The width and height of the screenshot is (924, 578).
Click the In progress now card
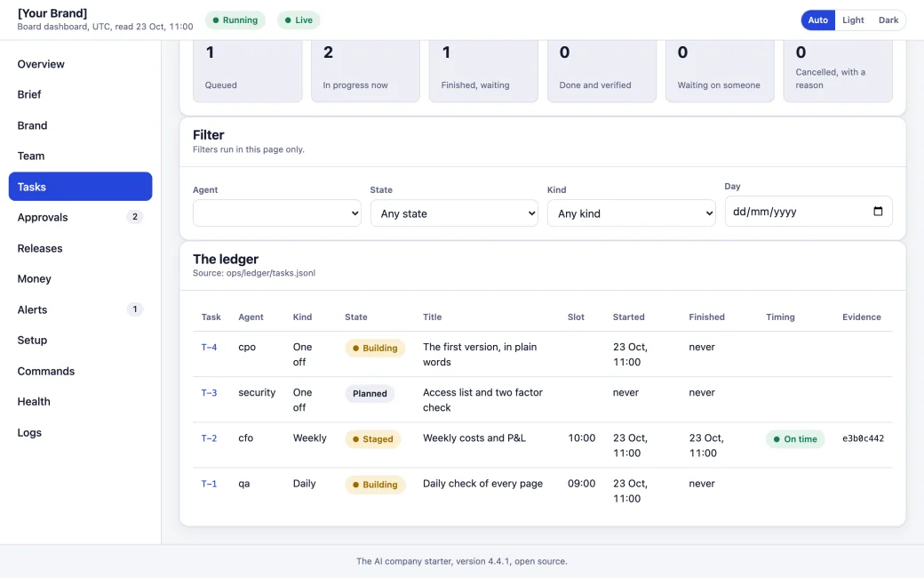pyautogui.click(x=365, y=69)
